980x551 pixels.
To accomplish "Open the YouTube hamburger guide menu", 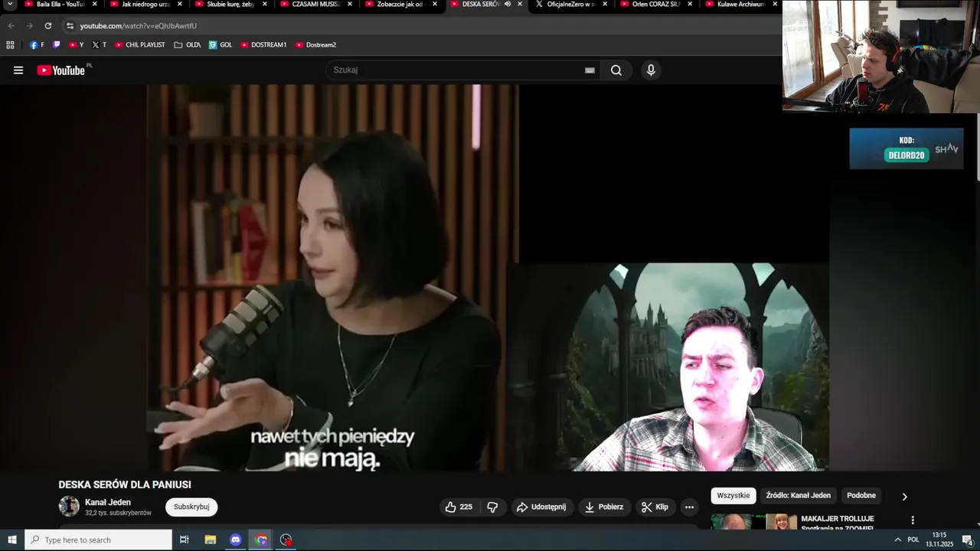I will click(x=18, y=70).
